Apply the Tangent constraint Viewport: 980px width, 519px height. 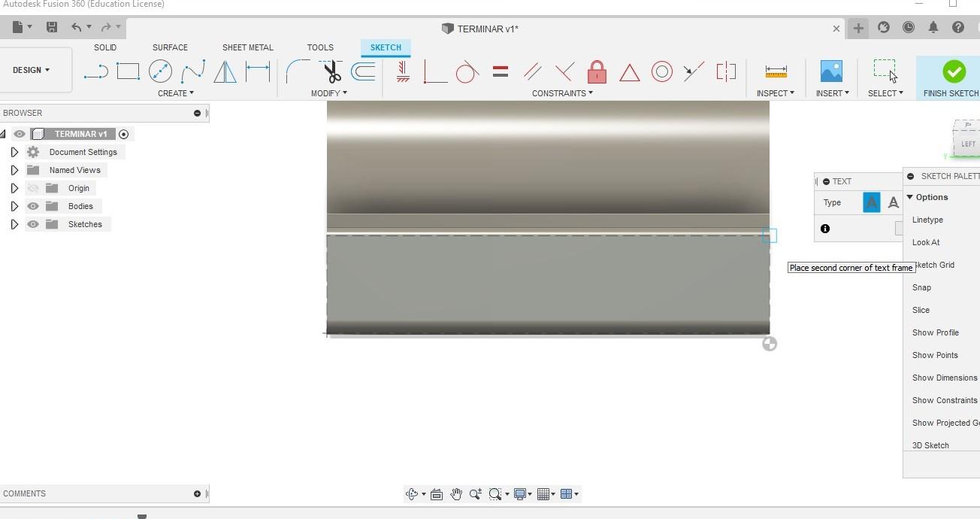click(x=467, y=71)
